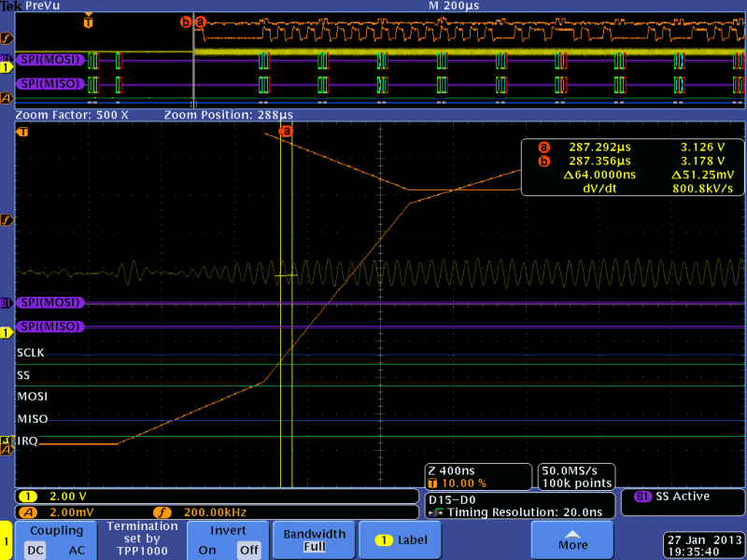Click the cursor readout dV/dt panel

click(x=633, y=167)
